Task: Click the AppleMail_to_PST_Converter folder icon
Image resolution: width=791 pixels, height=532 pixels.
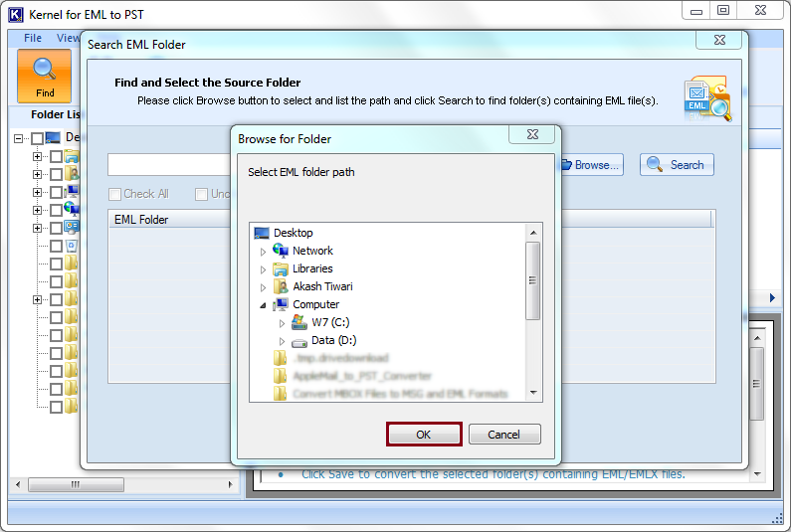Action: click(280, 376)
